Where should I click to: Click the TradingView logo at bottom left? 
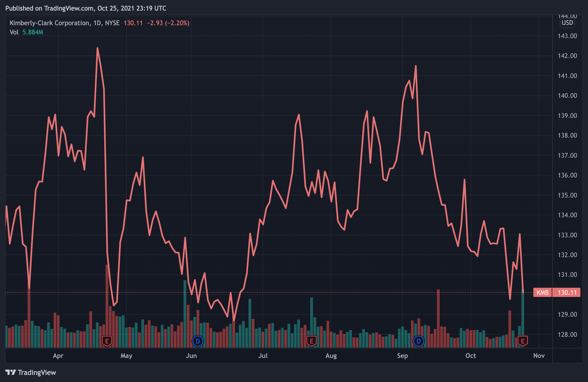(31, 373)
